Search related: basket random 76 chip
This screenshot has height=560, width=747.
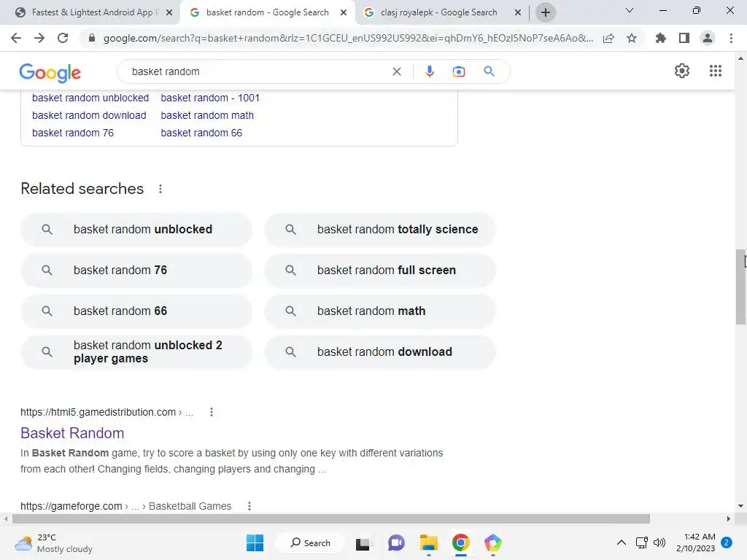[x=136, y=271]
